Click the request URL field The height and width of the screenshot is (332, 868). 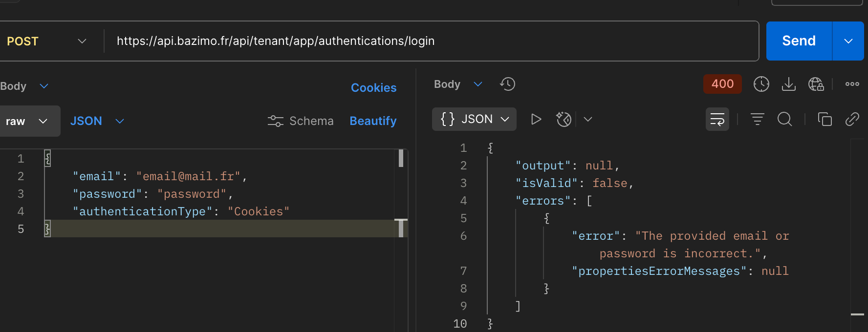click(430, 41)
